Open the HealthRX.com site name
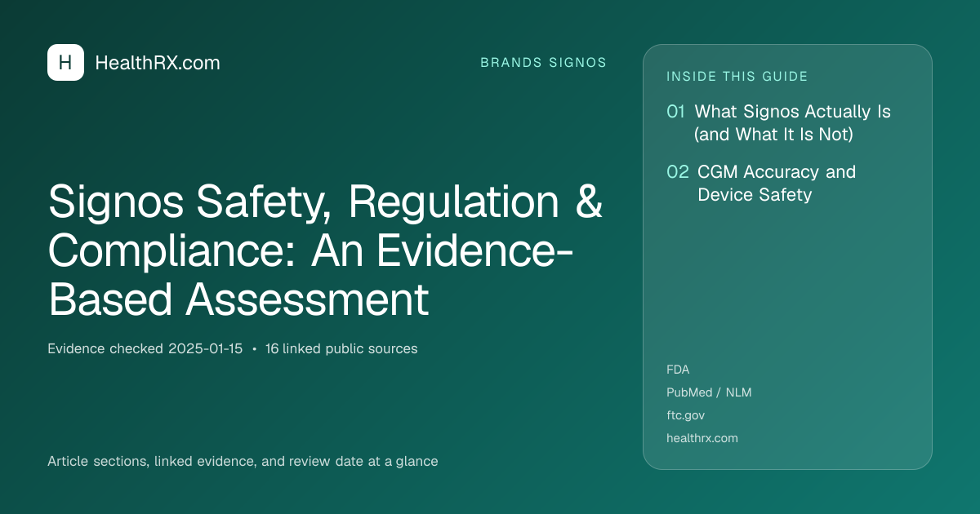 [x=158, y=63]
